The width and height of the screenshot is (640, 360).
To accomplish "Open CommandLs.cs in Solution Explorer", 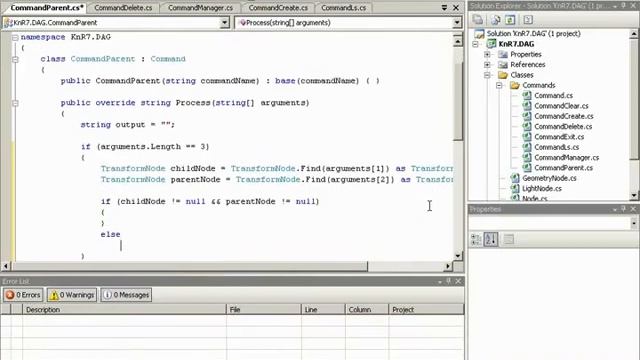I will [x=556, y=147].
